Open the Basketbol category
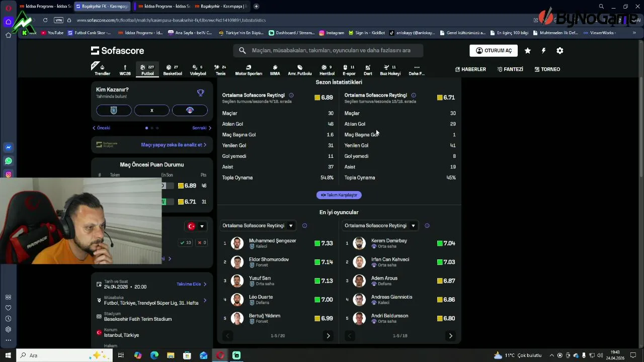Viewport: 644px width, 362px height. click(173, 70)
